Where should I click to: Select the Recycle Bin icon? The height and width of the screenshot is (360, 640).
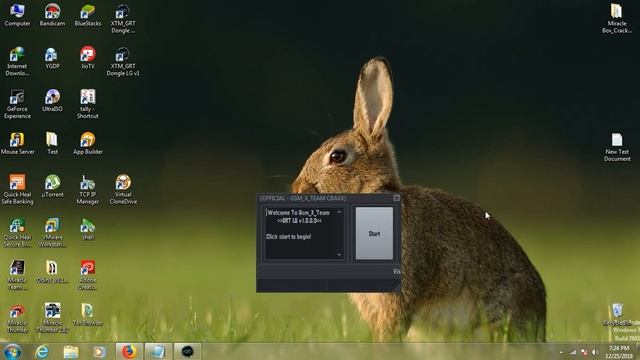tap(618, 315)
